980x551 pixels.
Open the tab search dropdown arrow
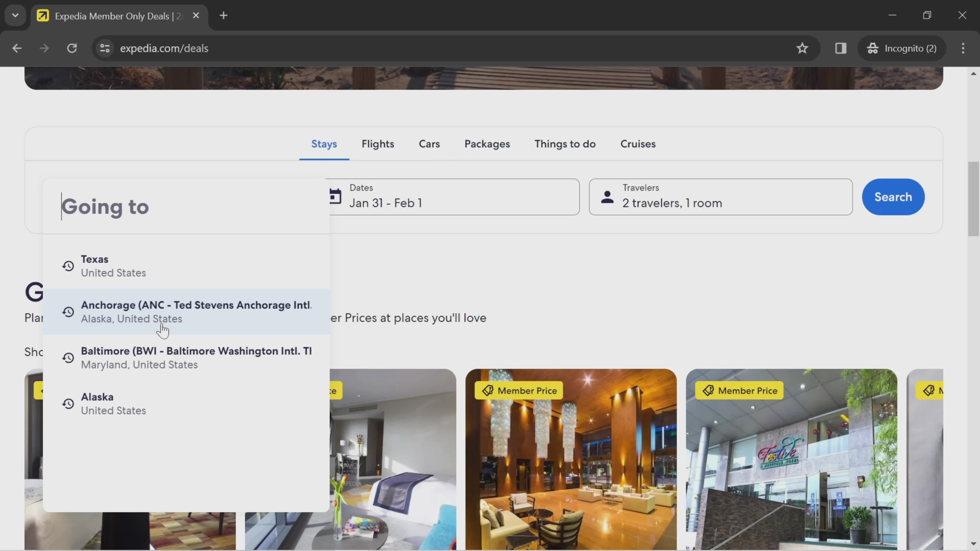(15, 16)
